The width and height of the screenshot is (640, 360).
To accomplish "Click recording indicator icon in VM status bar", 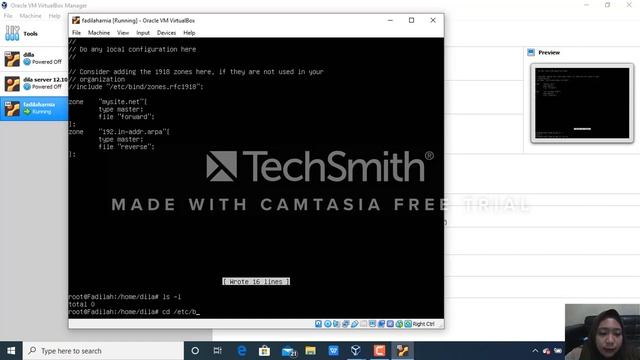I will tap(382, 324).
